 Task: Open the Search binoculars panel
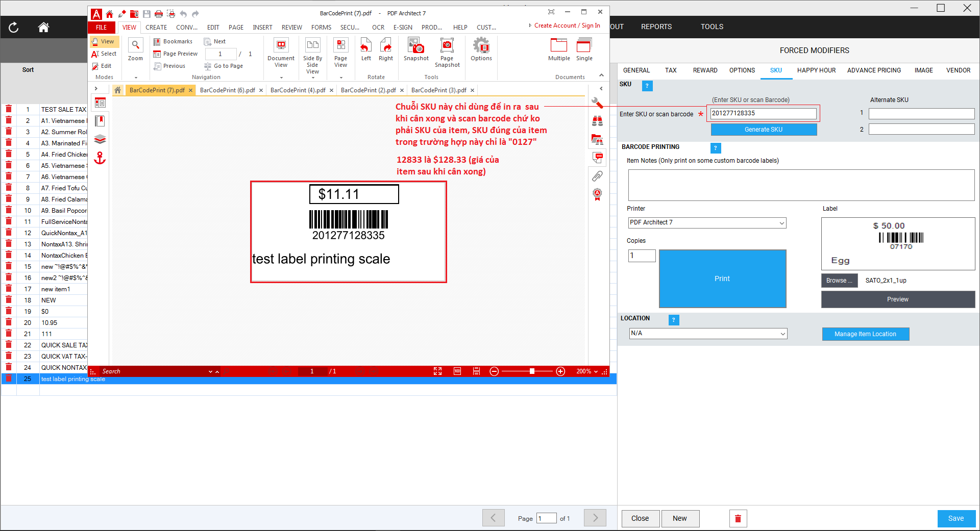pos(597,121)
